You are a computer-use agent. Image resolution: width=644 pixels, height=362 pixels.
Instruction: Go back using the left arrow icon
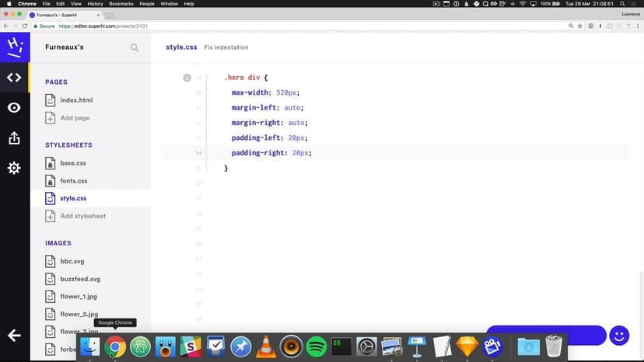[x=14, y=335]
